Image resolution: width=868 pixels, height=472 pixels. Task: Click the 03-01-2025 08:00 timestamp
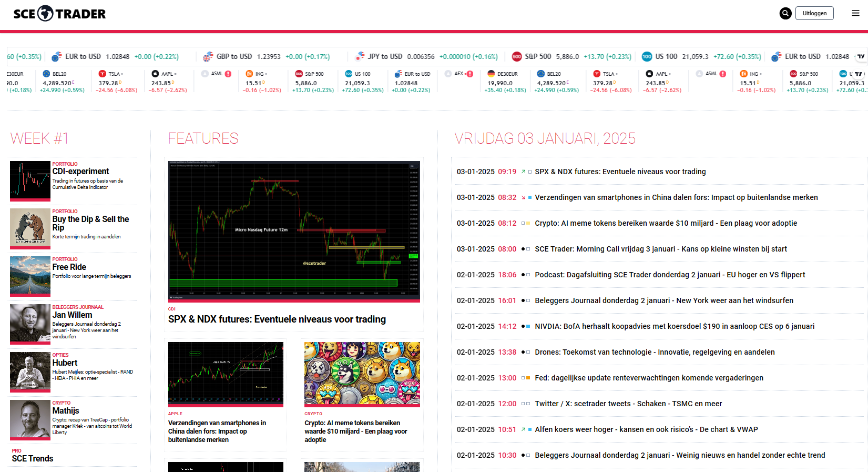pos(486,249)
